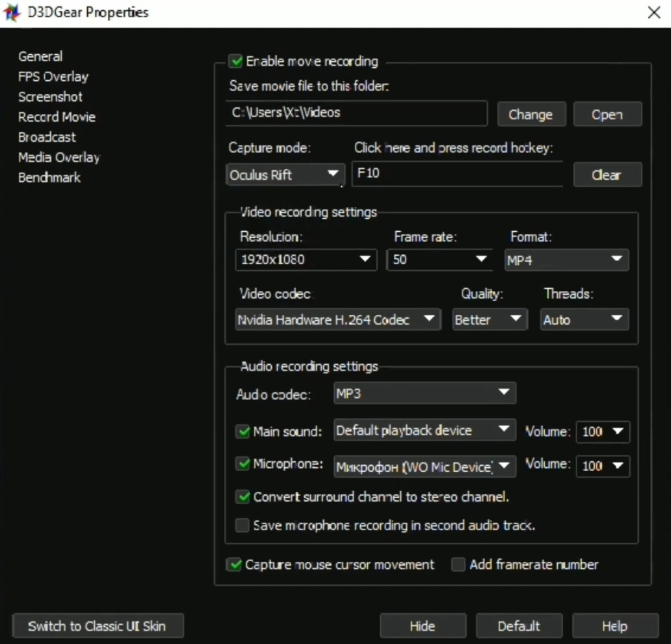Viewport: 671px width, 644px height.
Task: Toggle Enable movie recording checkbox
Action: coord(236,61)
